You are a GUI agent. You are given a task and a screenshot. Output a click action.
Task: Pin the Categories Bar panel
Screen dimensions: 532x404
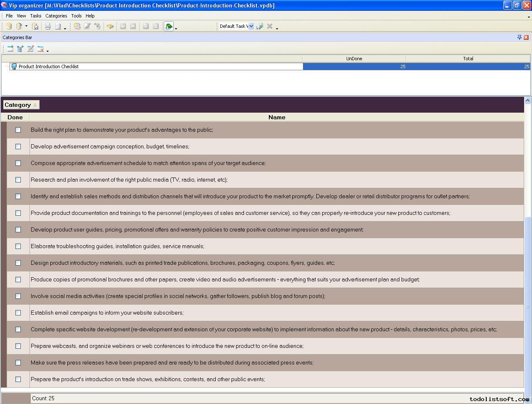(x=519, y=37)
